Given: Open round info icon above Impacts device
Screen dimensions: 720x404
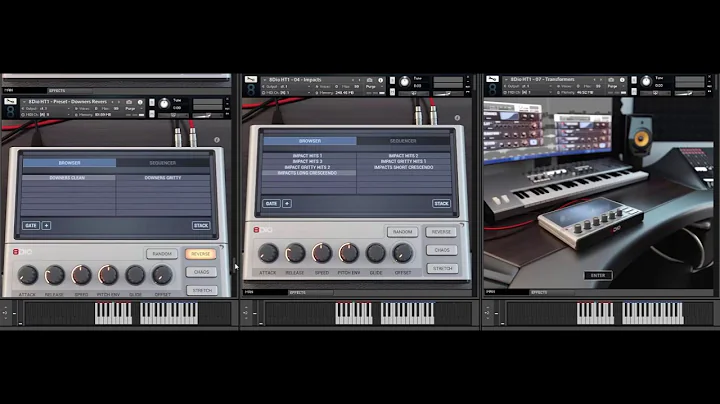Looking at the screenshot, I should point(457,118).
